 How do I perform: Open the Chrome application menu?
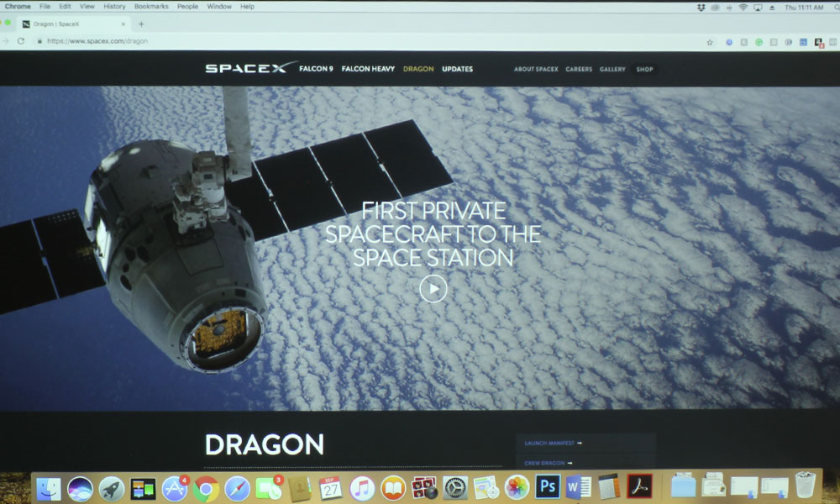[18, 7]
